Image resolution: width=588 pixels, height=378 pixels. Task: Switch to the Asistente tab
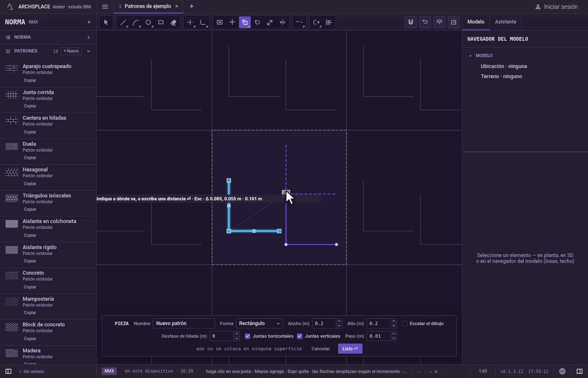(x=505, y=22)
